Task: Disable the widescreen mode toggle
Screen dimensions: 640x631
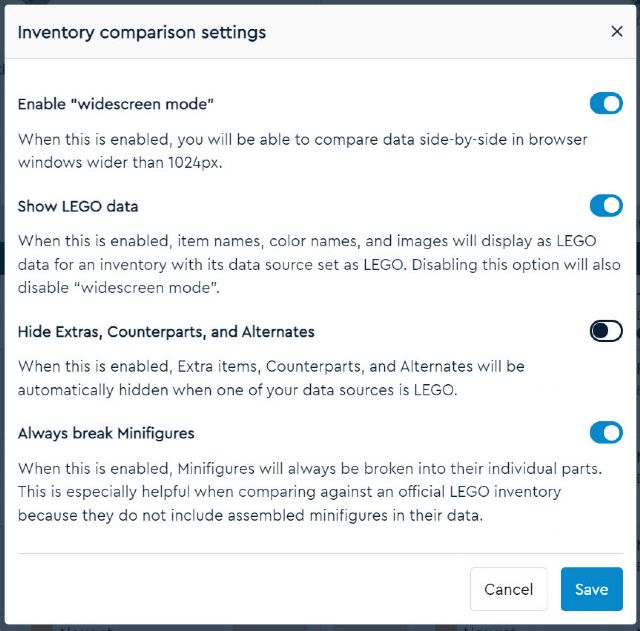Action: click(606, 103)
